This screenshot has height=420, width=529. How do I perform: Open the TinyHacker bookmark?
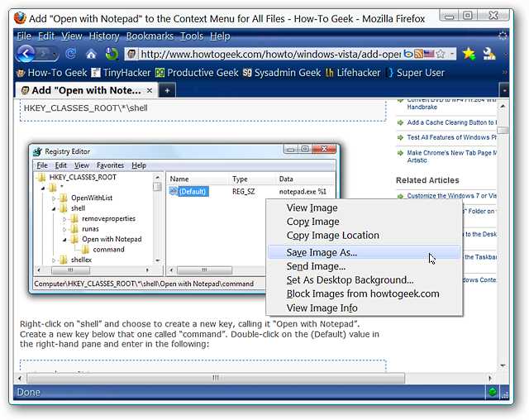(x=122, y=73)
